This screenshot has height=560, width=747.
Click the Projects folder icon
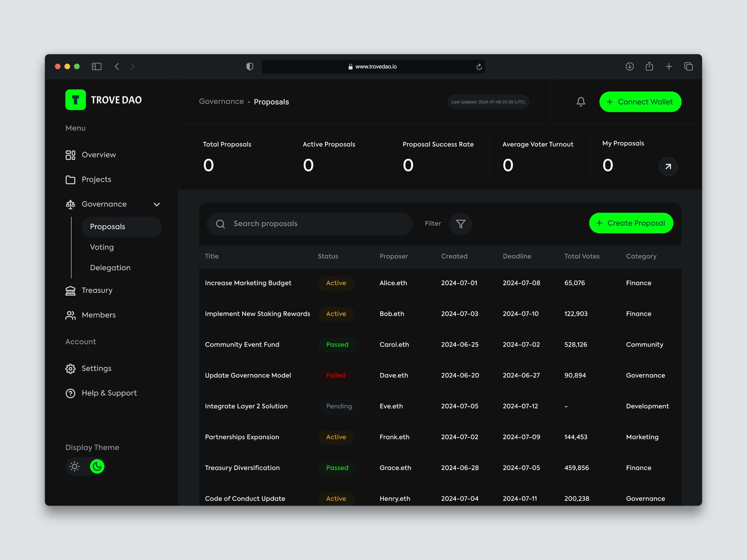pos(70,180)
